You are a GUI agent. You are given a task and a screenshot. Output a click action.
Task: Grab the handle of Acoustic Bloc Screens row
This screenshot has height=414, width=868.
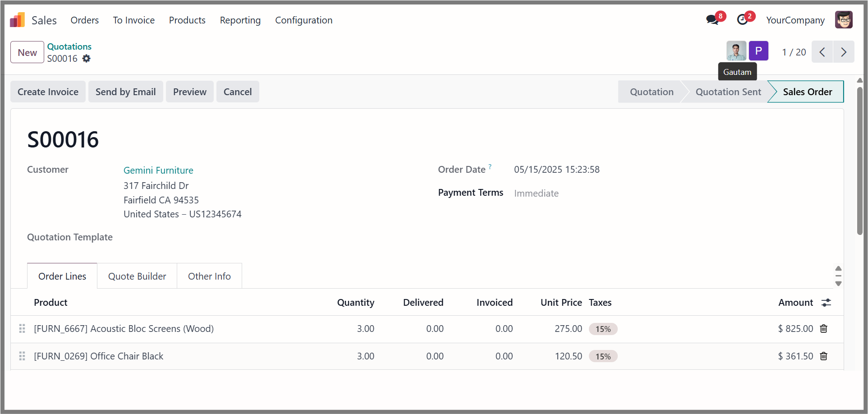[x=22, y=329]
